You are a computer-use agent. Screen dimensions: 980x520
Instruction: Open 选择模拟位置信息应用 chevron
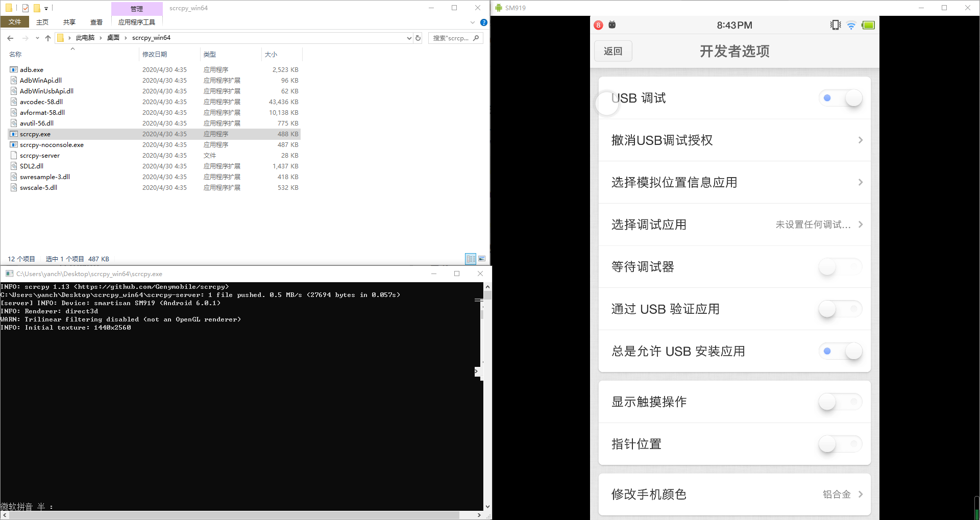(x=861, y=182)
